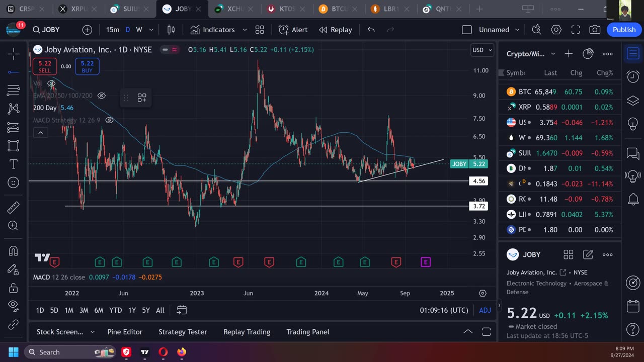The image size is (644, 362).
Task: Switch to 15m timeframe
Action: (x=113, y=30)
